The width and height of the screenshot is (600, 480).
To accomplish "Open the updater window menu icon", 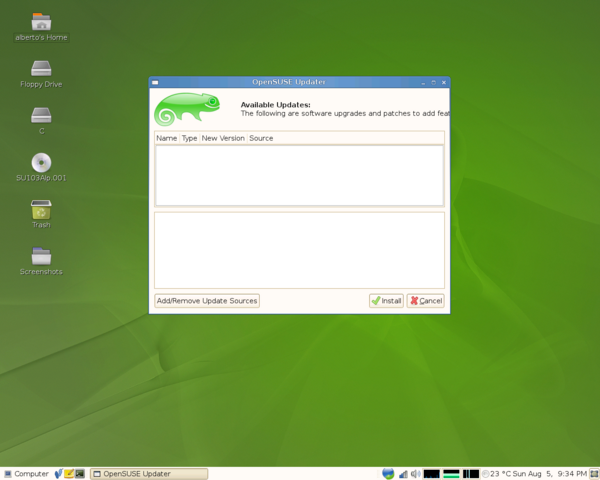I will tap(155, 82).
